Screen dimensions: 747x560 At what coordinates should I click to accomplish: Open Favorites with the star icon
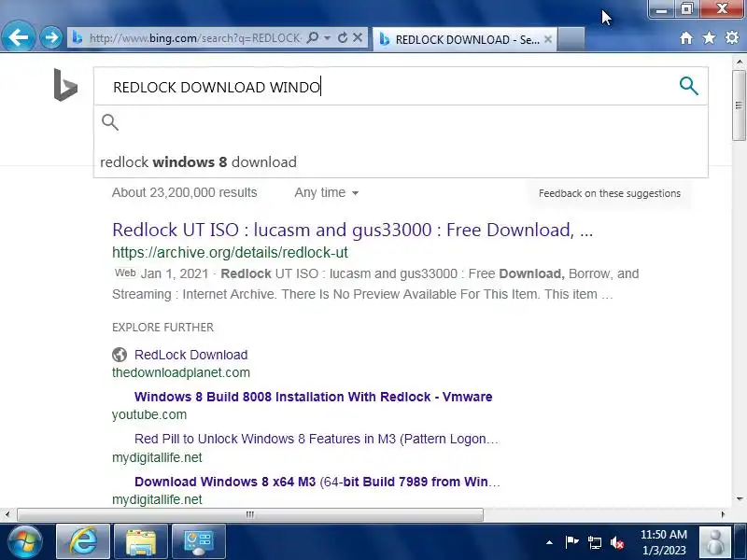[709, 37]
